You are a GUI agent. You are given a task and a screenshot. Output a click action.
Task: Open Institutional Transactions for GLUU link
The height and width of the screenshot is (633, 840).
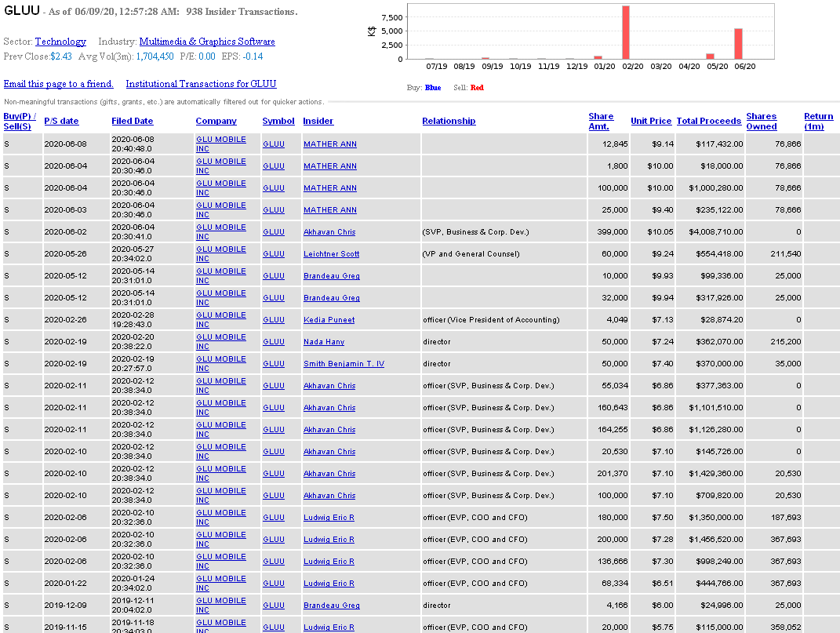click(201, 84)
